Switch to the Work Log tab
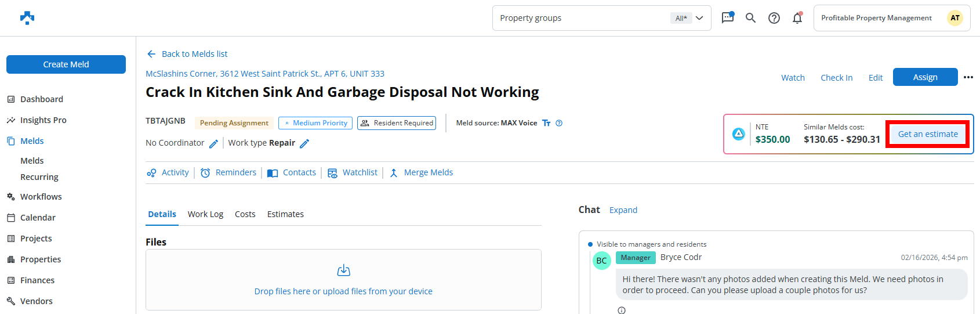Viewport: 980px width, 314px height. 205,214
